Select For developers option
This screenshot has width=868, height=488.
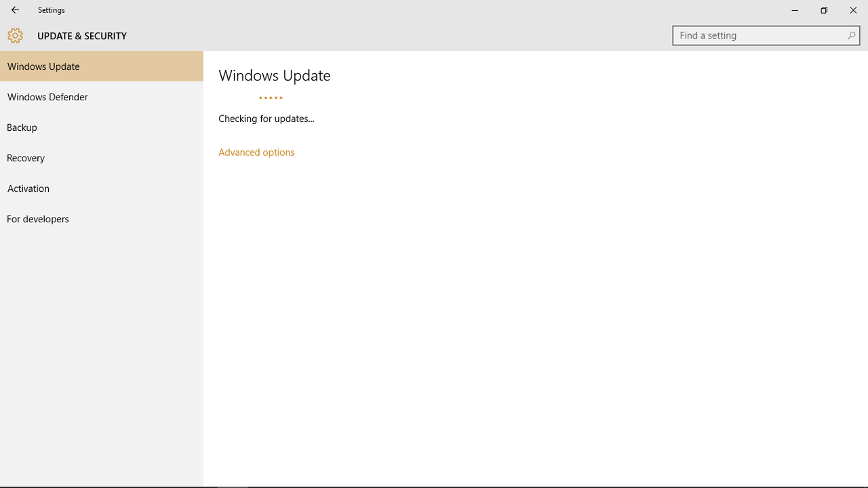click(102, 219)
